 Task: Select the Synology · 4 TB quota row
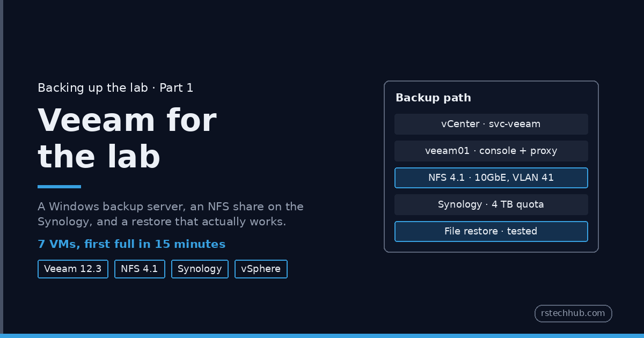point(491,204)
